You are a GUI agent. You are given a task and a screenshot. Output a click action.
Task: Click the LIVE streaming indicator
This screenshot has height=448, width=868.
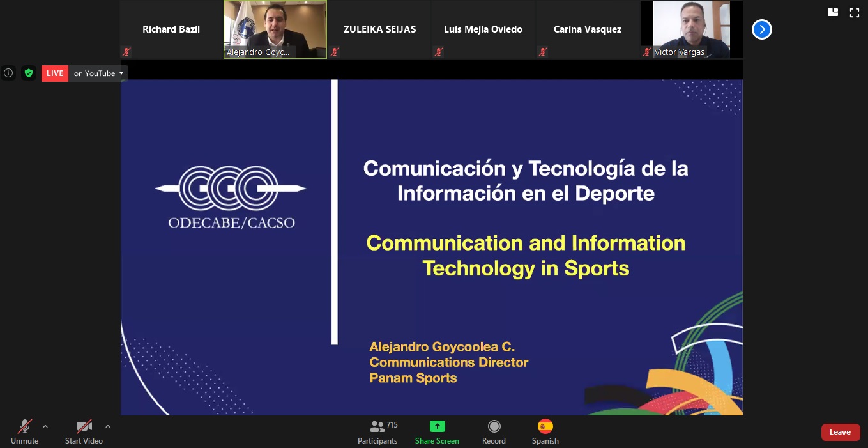click(55, 73)
